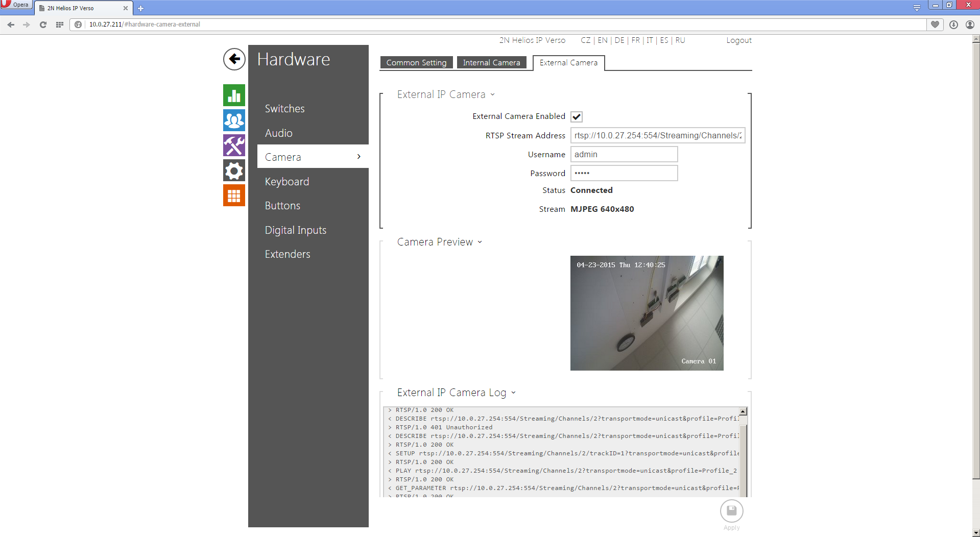Click the Apply save icon
This screenshot has width=980, height=537.
point(731,511)
